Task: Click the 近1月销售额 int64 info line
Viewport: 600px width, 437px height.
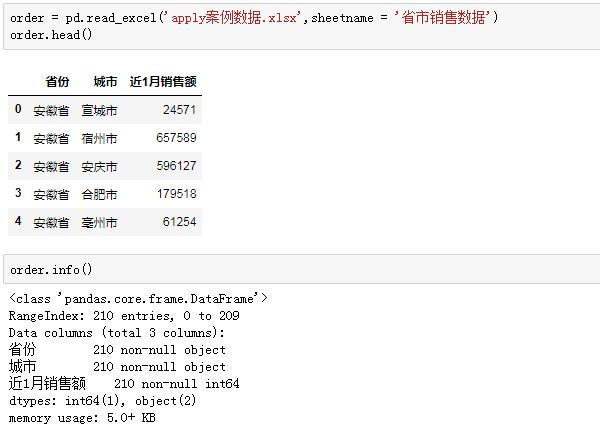Action: tap(124, 383)
